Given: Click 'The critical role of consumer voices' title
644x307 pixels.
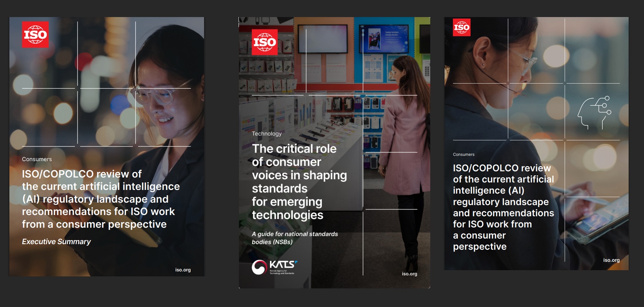Looking at the screenshot, I should pos(299,182).
